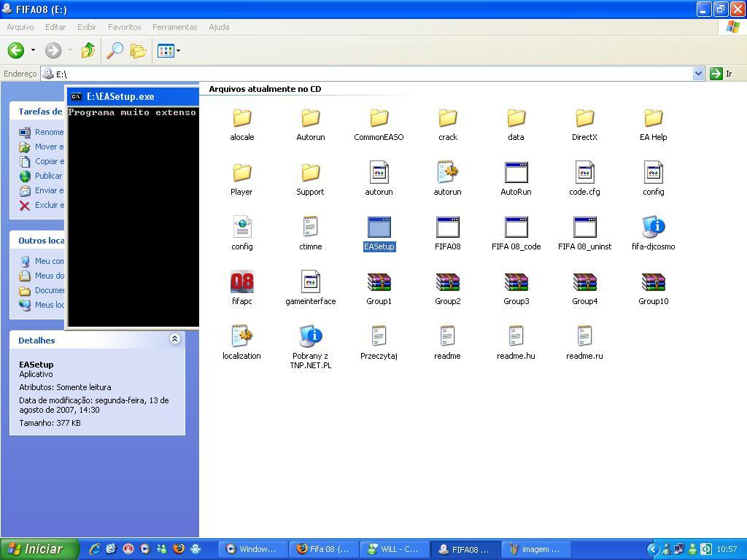This screenshot has height=560, width=747.
Task: Click the Copiar task link
Action: click(x=42, y=161)
